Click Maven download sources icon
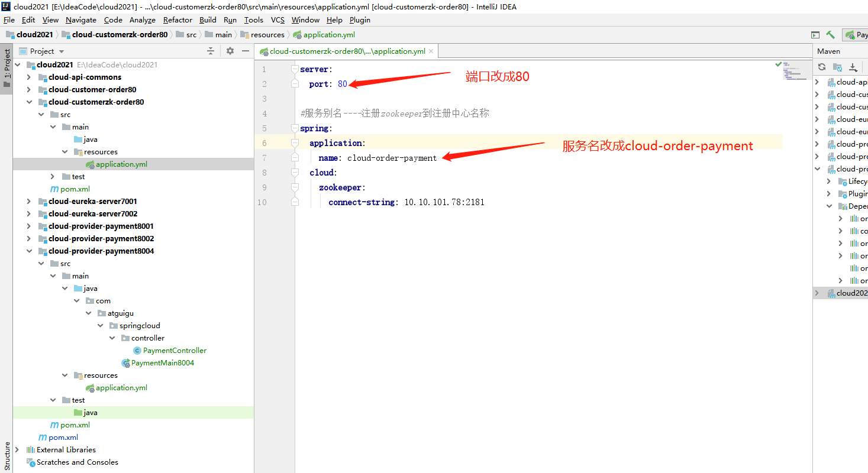Screen dimensions: 868x473 coord(853,67)
